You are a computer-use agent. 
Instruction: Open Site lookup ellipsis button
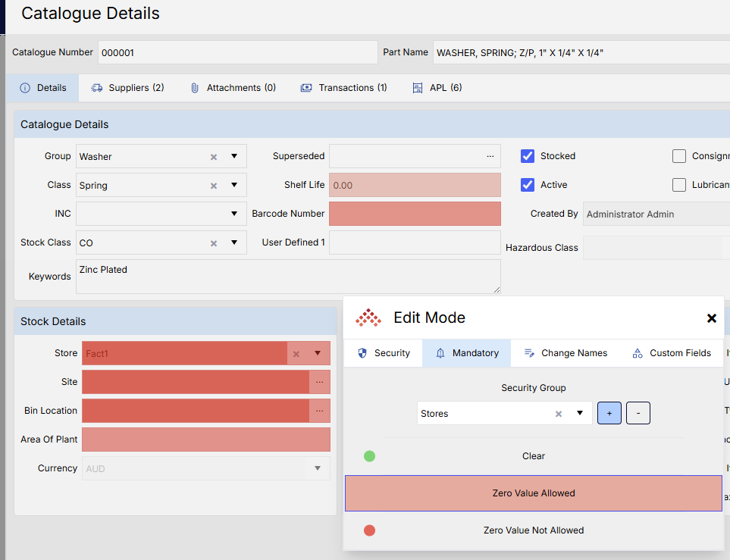[x=319, y=382]
